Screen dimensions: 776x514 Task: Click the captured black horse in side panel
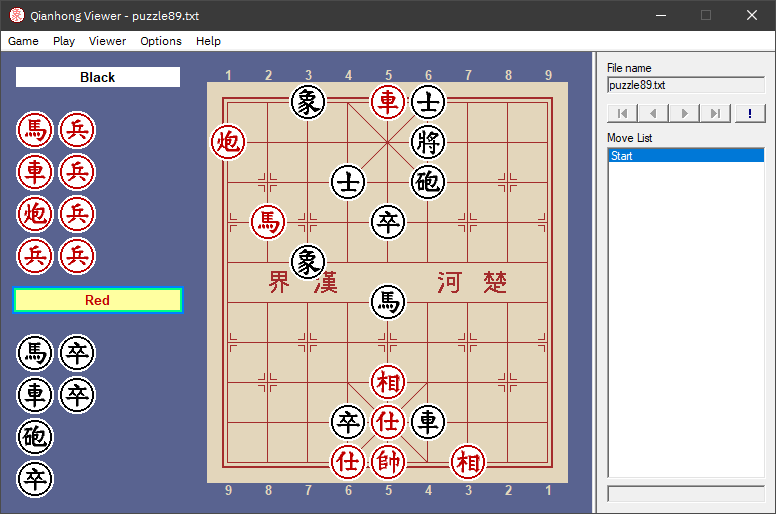(x=35, y=353)
